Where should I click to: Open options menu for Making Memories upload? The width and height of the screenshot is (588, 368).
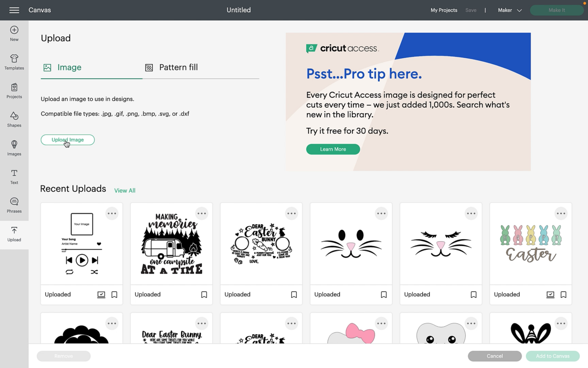(202, 214)
